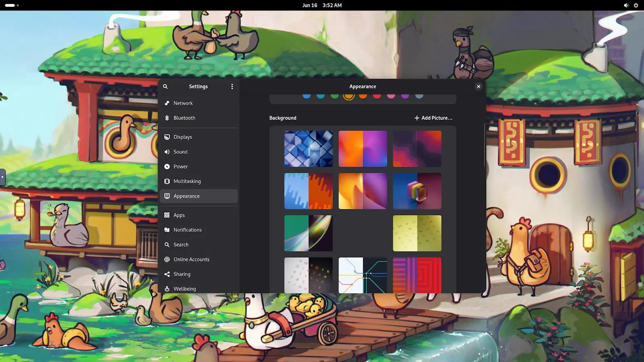Open the Network settings panel

click(199, 103)
